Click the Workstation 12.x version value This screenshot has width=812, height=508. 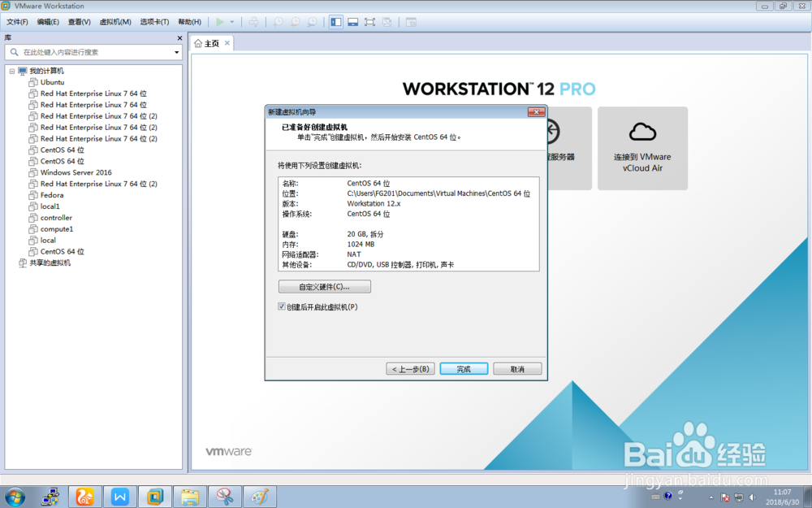[374, 204]
